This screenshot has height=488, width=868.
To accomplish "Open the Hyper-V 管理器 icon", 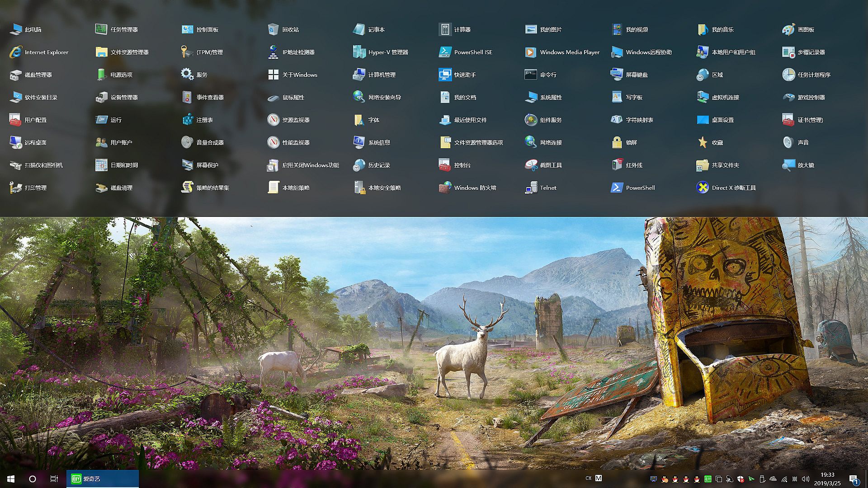I will 359,52.
